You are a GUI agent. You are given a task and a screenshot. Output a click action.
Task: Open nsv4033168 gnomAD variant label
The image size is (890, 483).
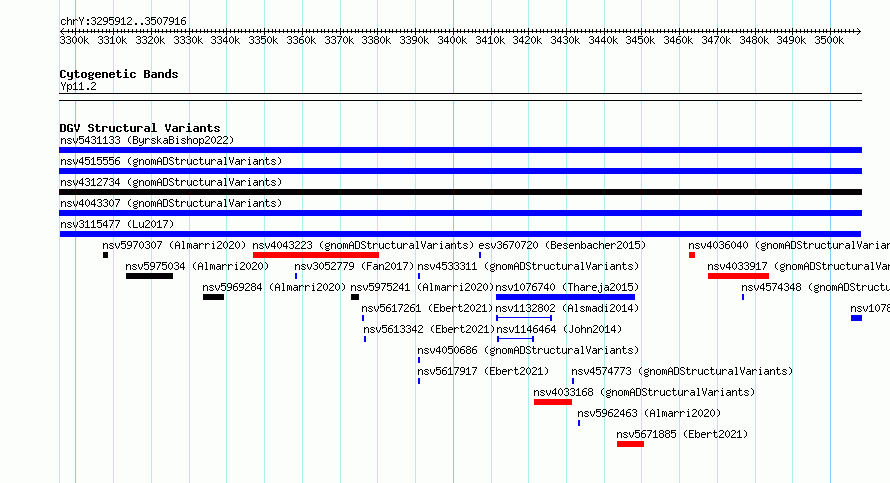[644, 392]
